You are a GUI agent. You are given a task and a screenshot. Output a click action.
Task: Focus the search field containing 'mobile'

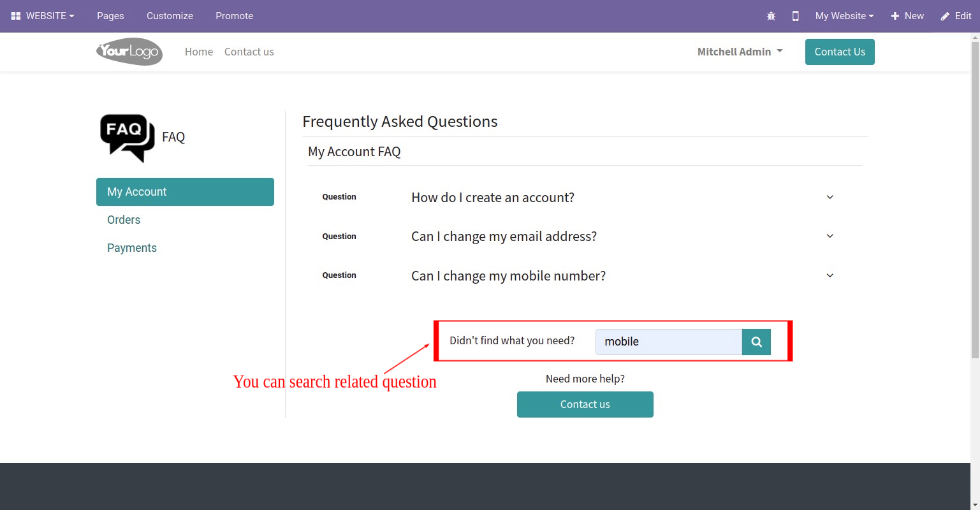669,342
